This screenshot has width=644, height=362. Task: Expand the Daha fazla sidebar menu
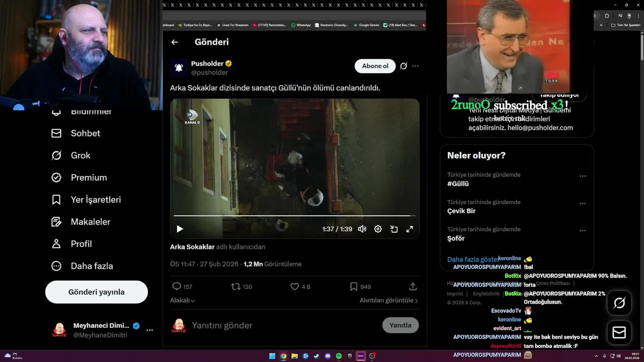(x=82, y=266)
